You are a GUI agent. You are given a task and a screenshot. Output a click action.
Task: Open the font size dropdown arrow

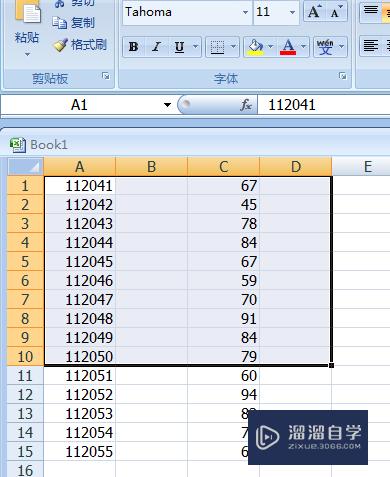pos(293,12)
